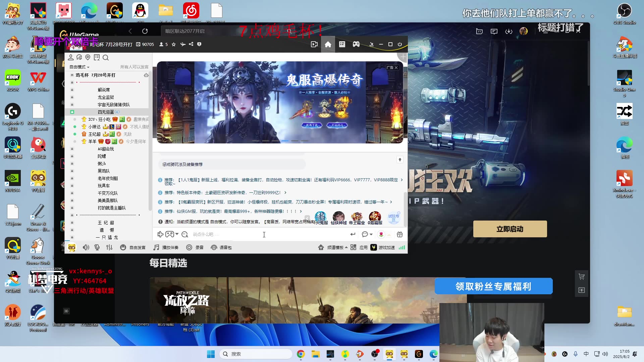Select user 羊羊 in channel list
Image resolution: width=644 pixels, height=362 pixels.
[92, 141]
